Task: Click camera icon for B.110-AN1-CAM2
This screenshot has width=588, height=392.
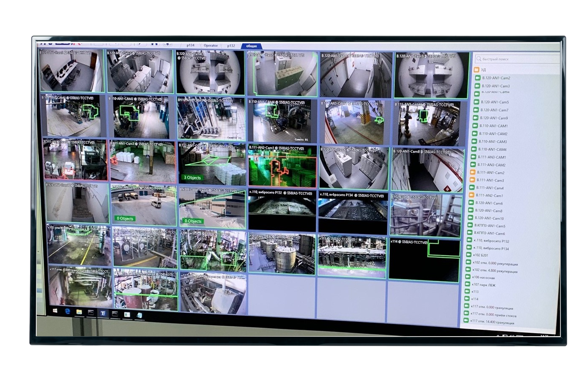Action: pyautogui.click(x=475, y=134)
